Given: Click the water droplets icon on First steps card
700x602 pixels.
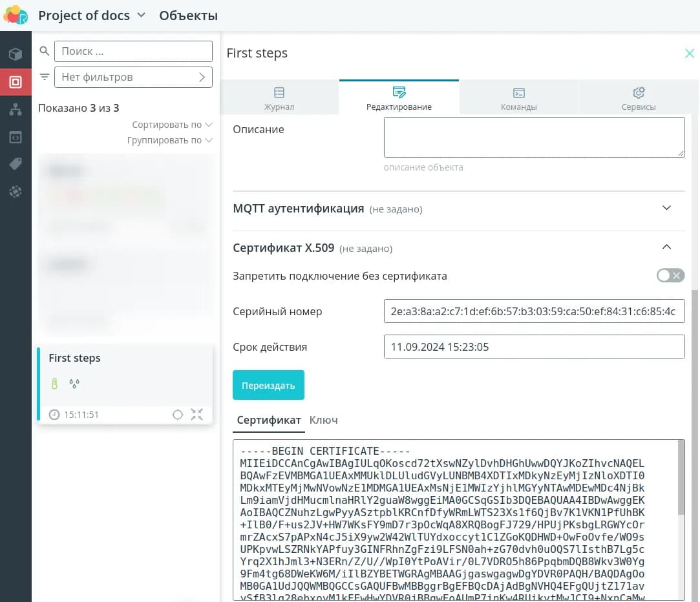Looking at the screenshot, I should coord(74,384).
